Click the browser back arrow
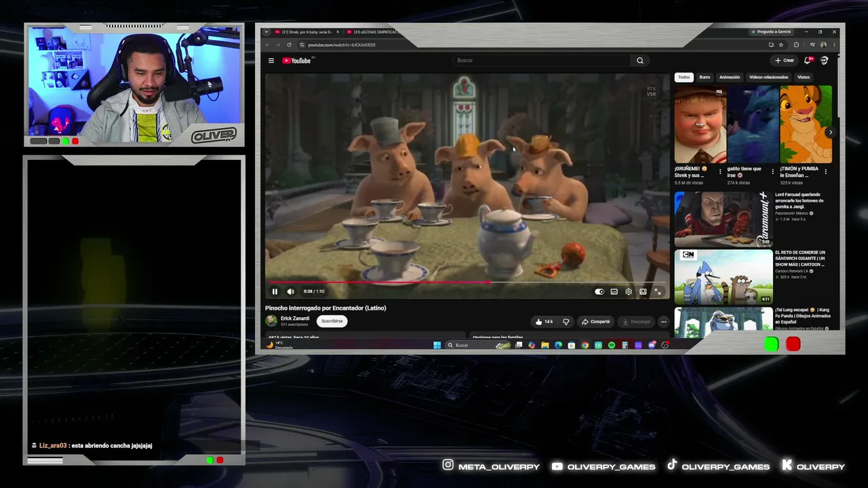868x488 pixels. point(267,45)
